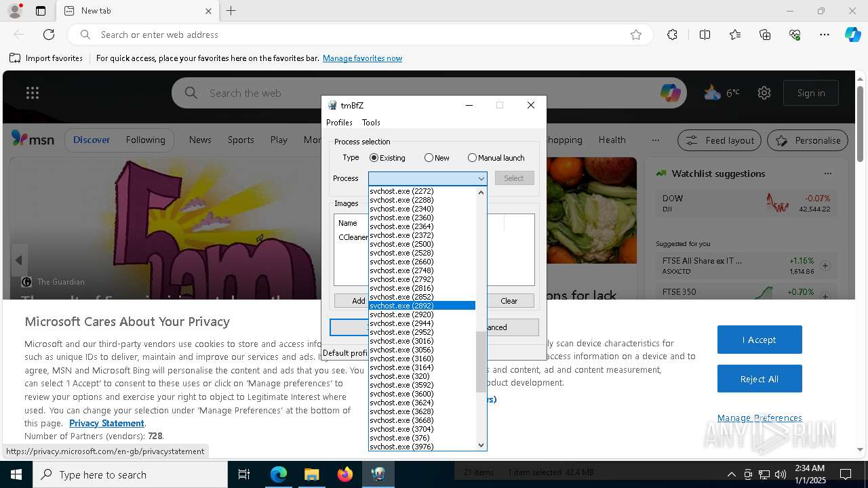
Task: Open weather widget showing 6°C
Action: 722,93
